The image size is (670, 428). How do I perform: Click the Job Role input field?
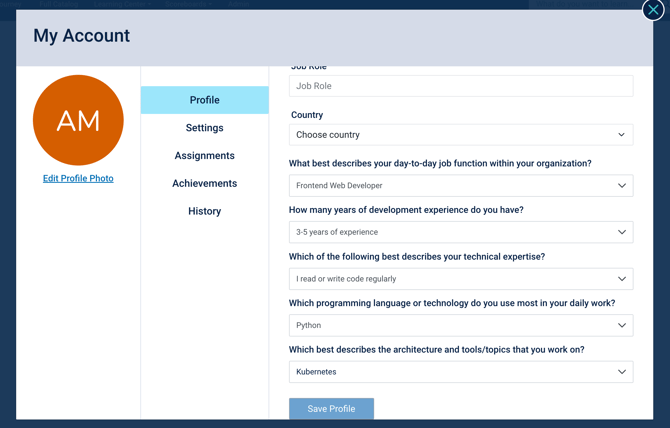click(x=460, y=86)
